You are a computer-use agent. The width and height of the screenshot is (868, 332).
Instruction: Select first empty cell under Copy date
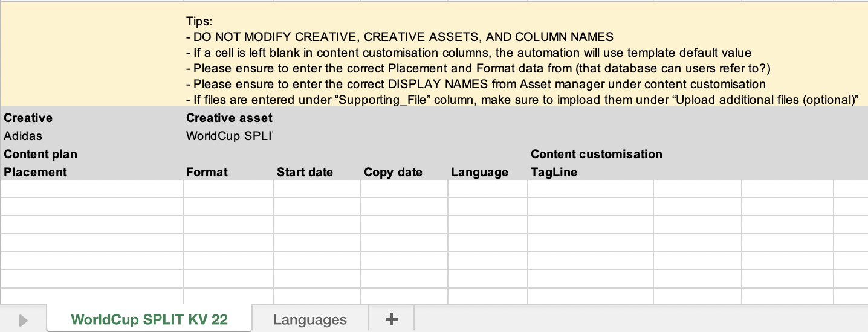pos(404,189)
